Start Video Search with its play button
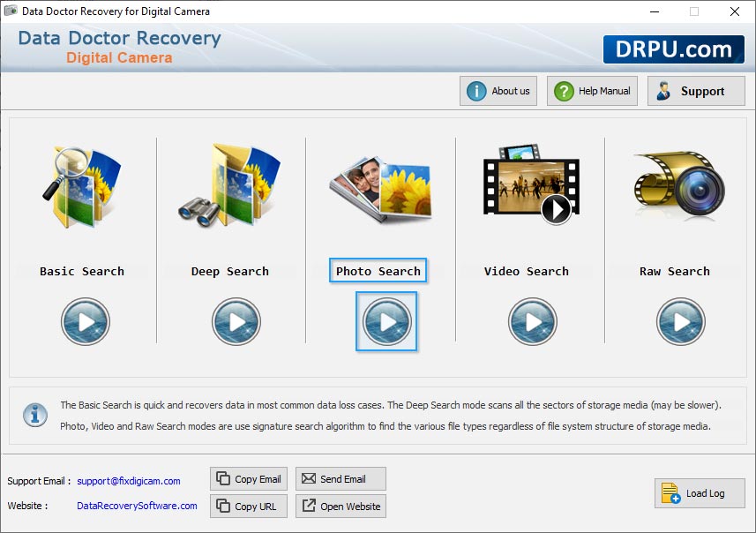Viewport: 756px width, 533px height. [533, 322]
